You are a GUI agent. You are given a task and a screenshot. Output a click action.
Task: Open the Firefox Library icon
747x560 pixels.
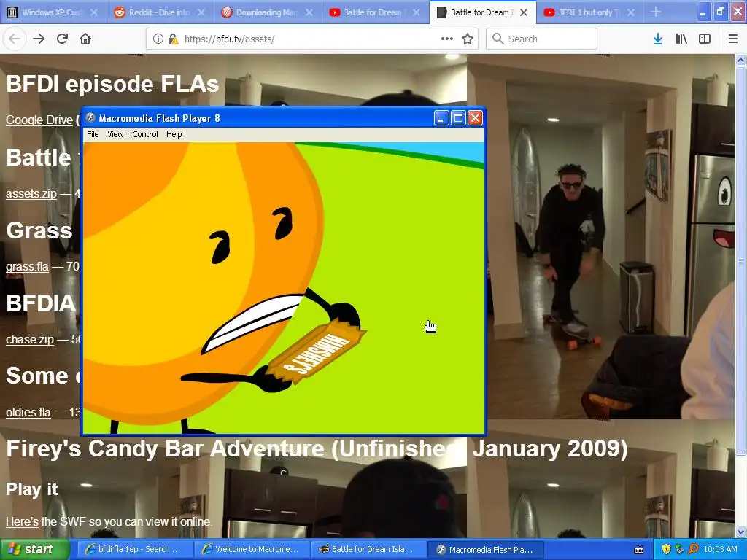pos(681,39)
